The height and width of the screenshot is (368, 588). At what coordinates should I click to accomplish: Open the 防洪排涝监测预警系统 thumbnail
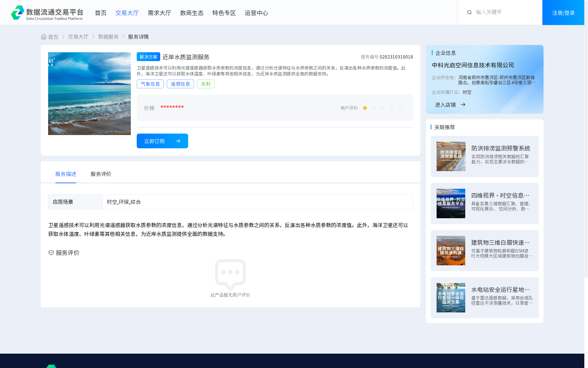pyautogui.click(x=451, y=156)
